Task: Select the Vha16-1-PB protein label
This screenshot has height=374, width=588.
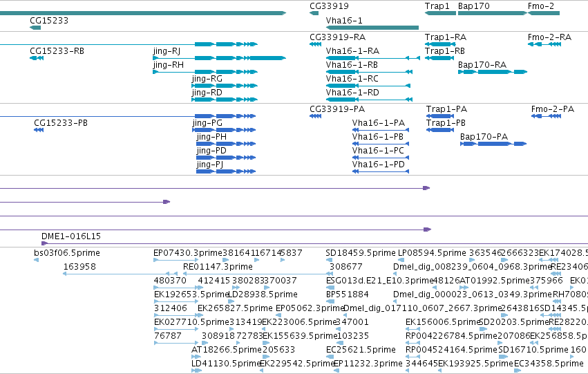Action: 378,137
